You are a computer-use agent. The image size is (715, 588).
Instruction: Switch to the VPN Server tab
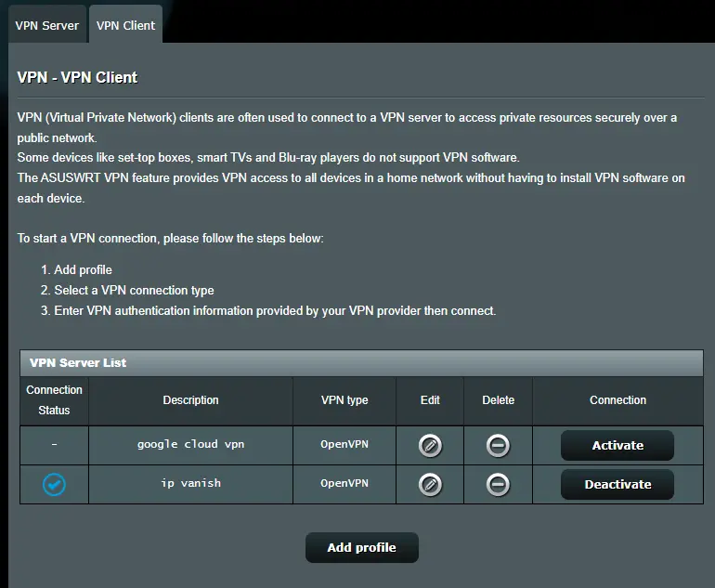point(47,25)
